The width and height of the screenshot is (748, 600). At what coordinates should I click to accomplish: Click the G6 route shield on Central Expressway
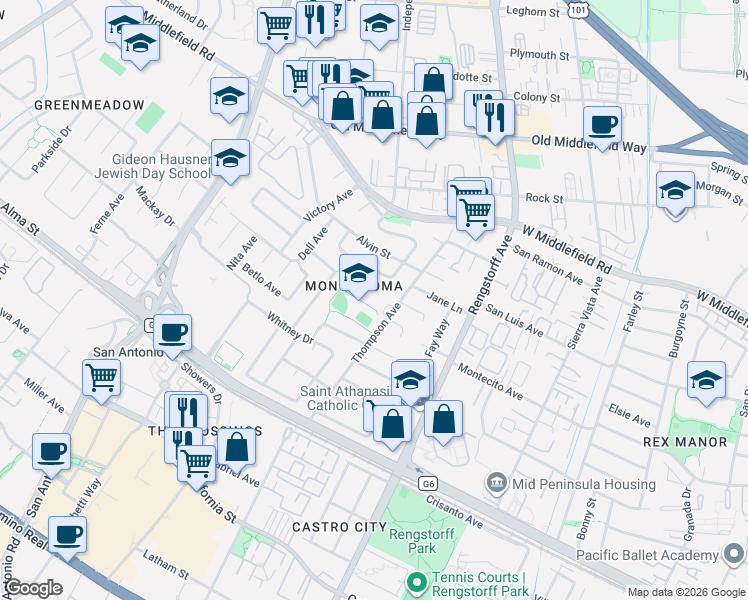pyautogui.click(x=428, y=484)
